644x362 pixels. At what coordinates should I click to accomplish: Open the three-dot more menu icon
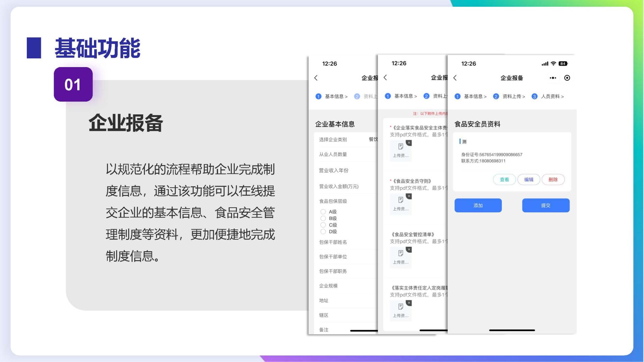click(x=553, y=78)
